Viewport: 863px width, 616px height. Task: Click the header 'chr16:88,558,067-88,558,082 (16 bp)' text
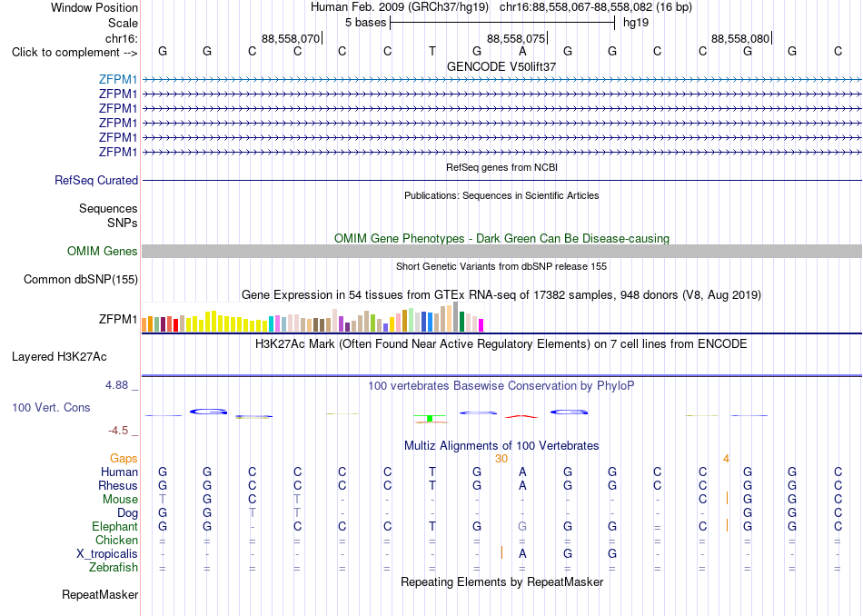click(596, 7)
